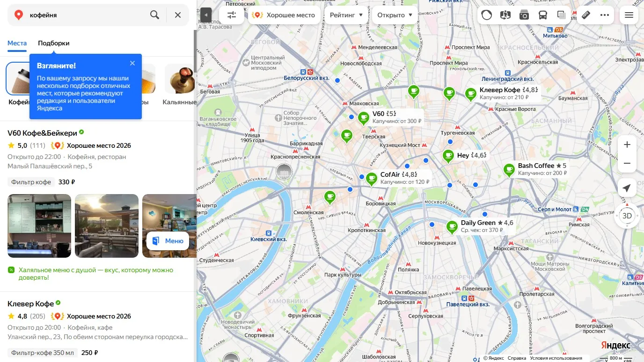Collapse the side panel arrow
The image size is (644, 362).
click(206, 15)
